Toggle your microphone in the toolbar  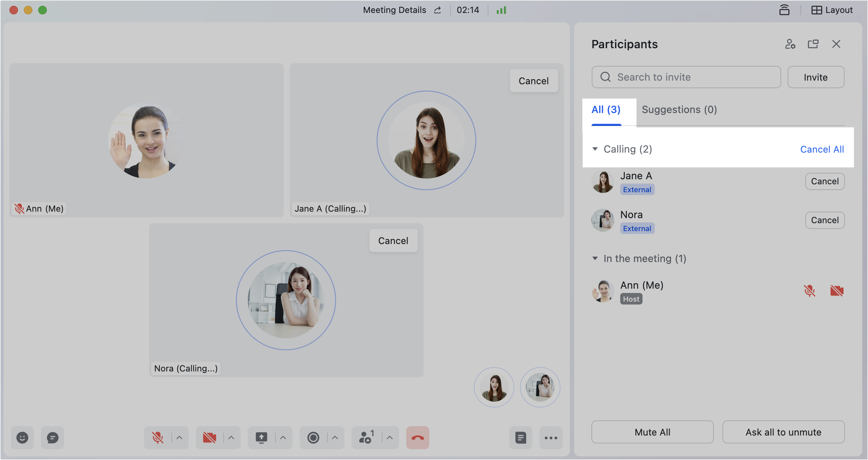[158, 437]
